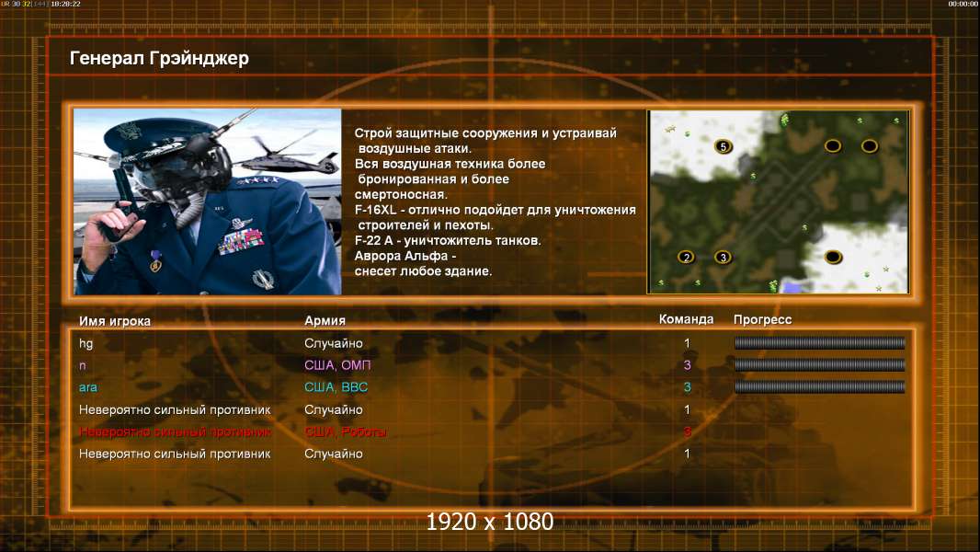980x552 pixels.
Task: Click the 'Прогресс' column header
Action: coord(762,320)
